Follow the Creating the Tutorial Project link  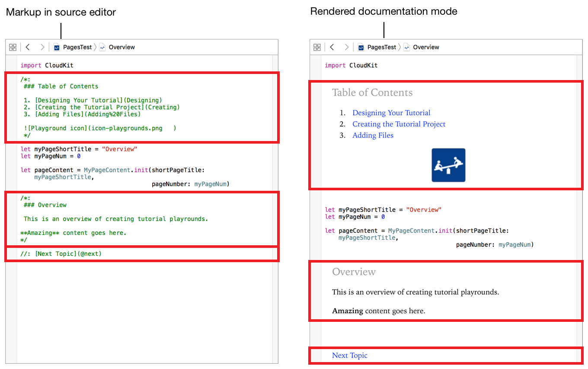pyautogui.click(x=399, y=124)
